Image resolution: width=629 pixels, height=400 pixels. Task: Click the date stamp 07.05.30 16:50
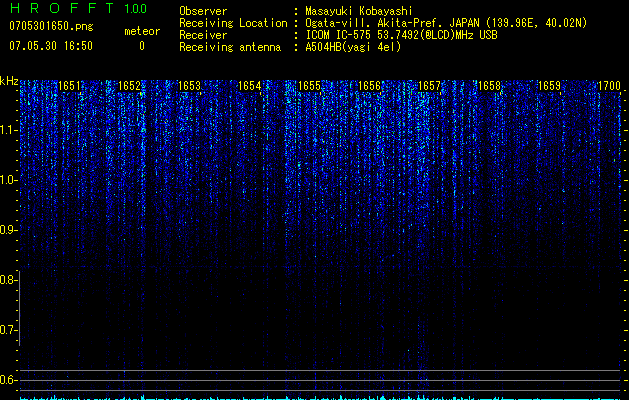[51, 46]
